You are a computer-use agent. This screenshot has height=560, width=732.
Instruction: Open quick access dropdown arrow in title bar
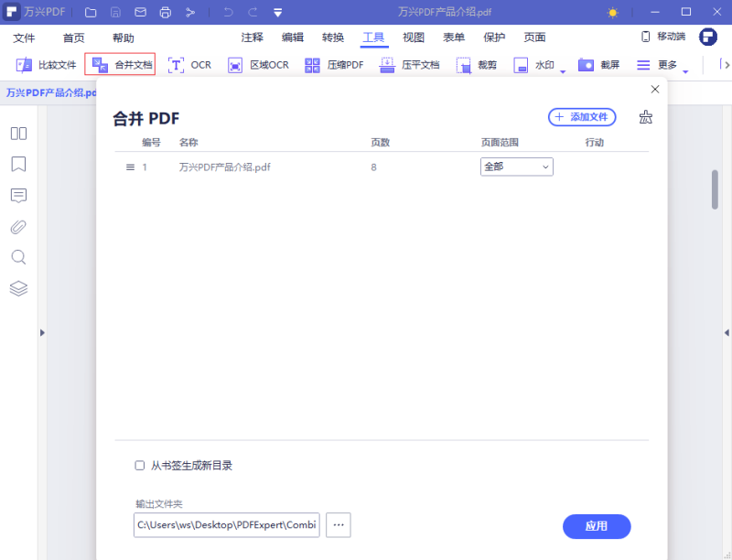[278, 13]
